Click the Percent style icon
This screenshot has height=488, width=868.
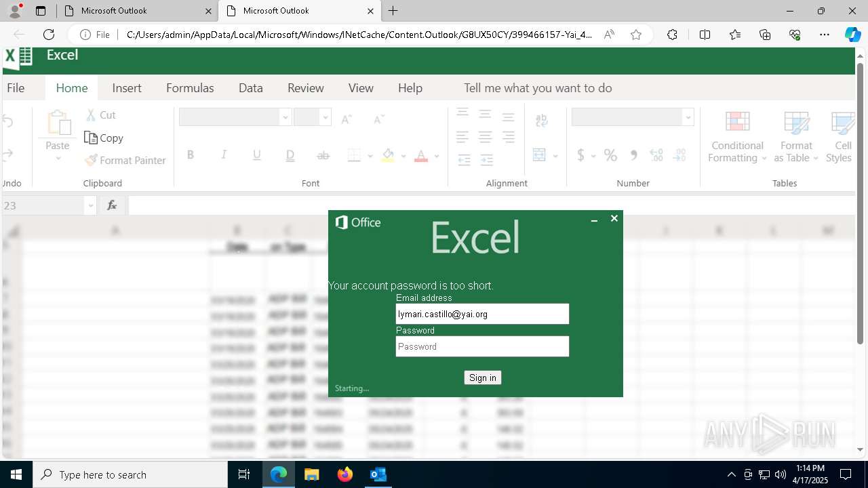[x=610, y=155]
